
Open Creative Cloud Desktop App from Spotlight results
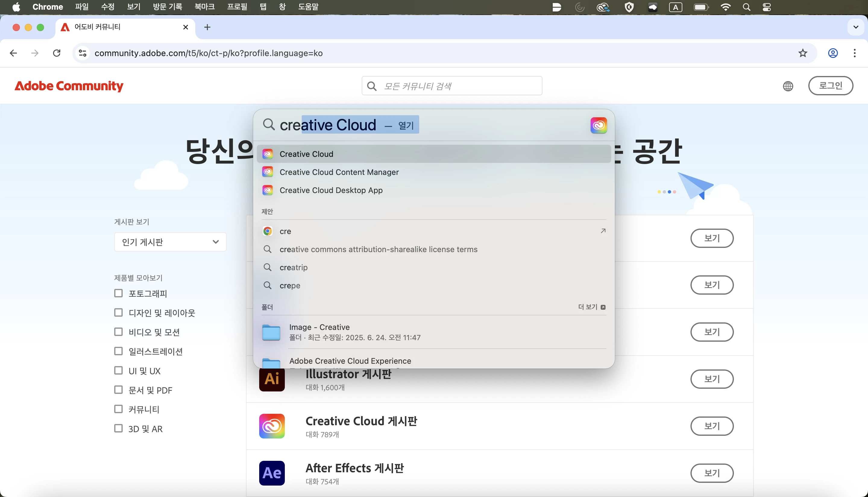coord(331,190)
